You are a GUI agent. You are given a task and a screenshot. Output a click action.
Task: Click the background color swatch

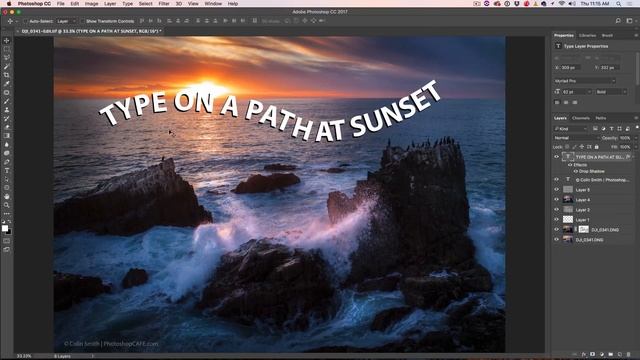point(9,232)
